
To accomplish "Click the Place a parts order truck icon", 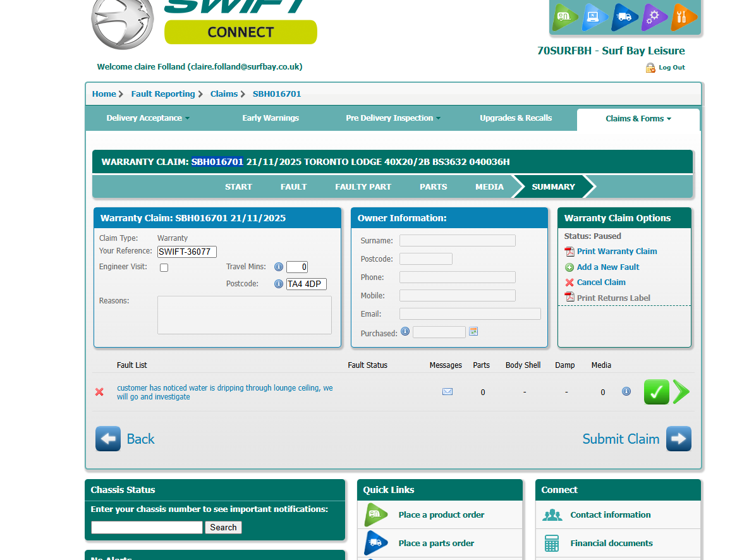I will click(x=377, y=543).
